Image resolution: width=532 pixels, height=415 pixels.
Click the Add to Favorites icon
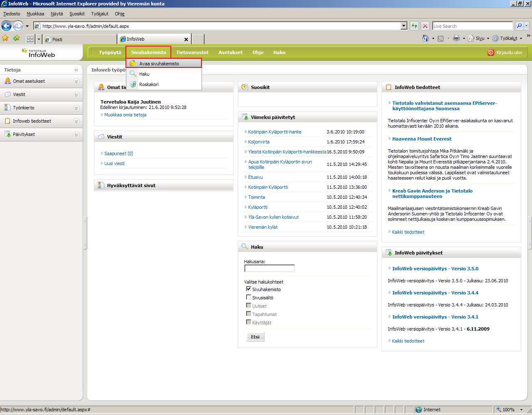16,38
